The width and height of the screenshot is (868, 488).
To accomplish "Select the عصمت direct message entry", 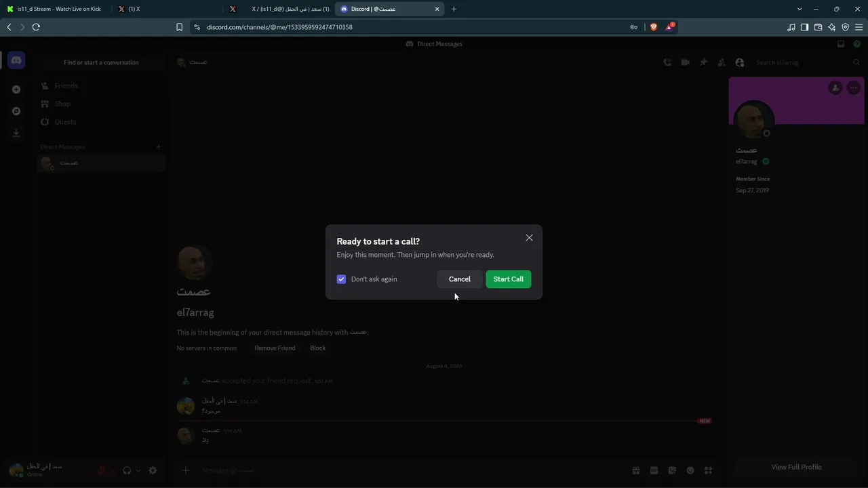I will [x=102, y=163].
